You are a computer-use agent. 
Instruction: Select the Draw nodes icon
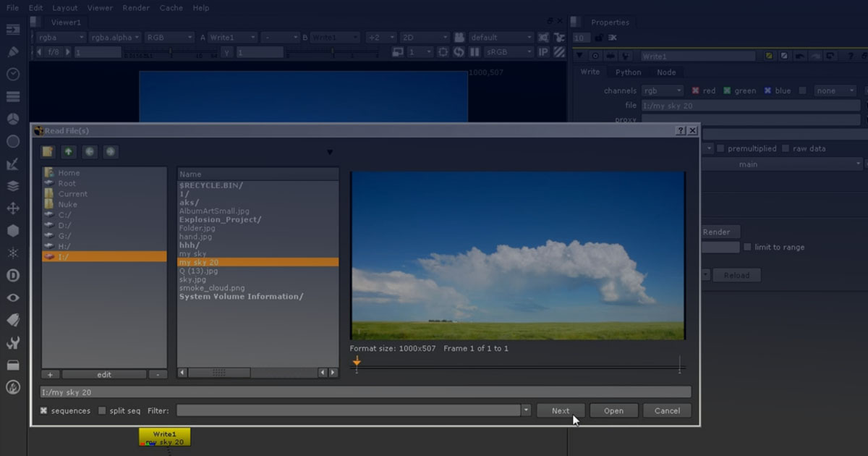pos(12,51)
